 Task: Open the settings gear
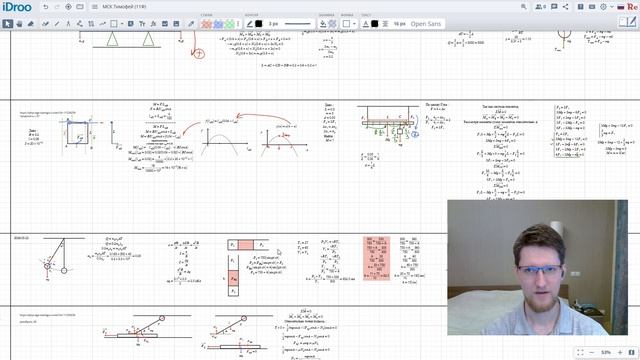(603, 7)
